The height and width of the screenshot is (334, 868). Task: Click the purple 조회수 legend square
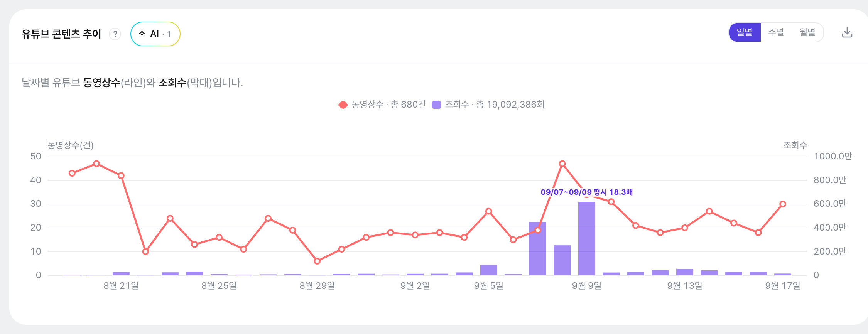pos(437,105)
